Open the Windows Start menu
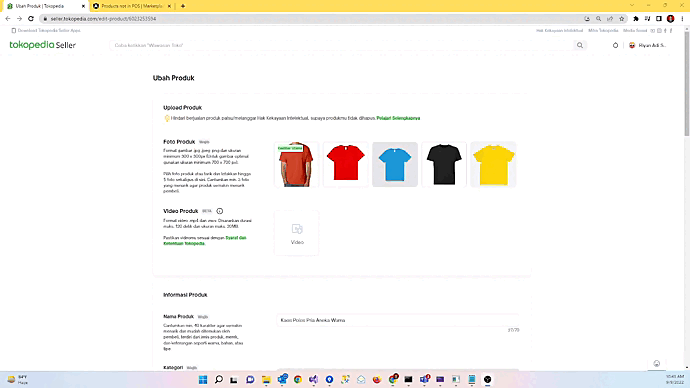The image size is (690, 388). [203, 379]
